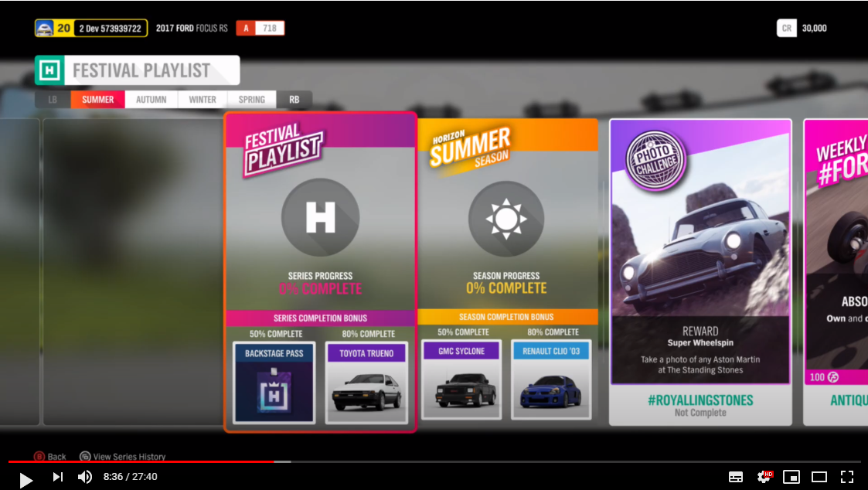
Task: Open the GMC Syclone reward tile
Action: point(461,379)
